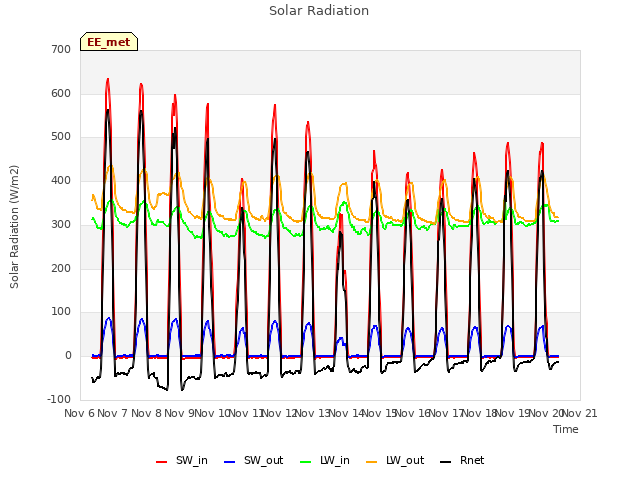Image resolution: width=640 pixels, height=480 pixels.
Task: Click the EE_met annotation label
Action: coord(109,42)
